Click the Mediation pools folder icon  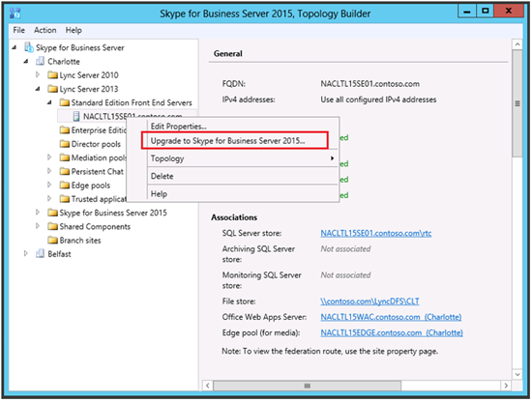65,158
